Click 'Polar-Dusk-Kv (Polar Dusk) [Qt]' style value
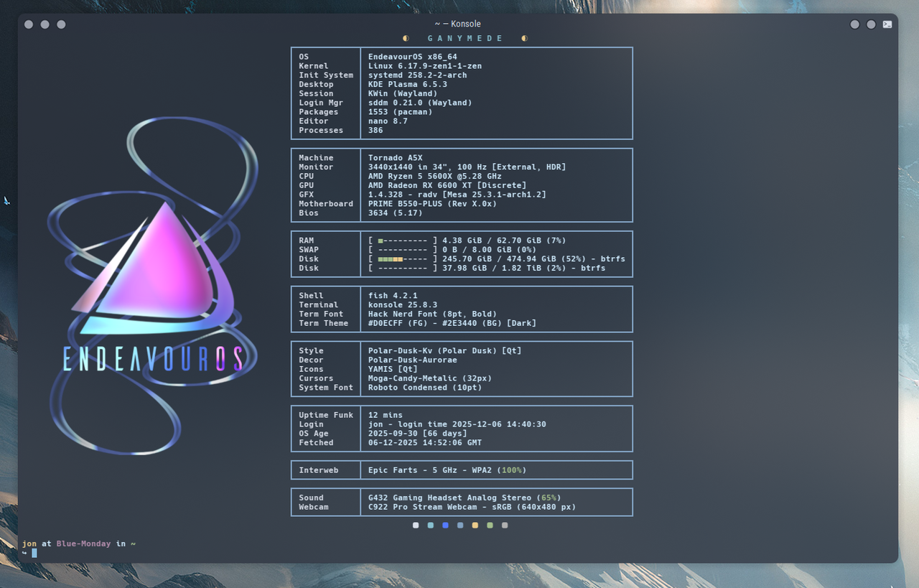 (445, 351)
